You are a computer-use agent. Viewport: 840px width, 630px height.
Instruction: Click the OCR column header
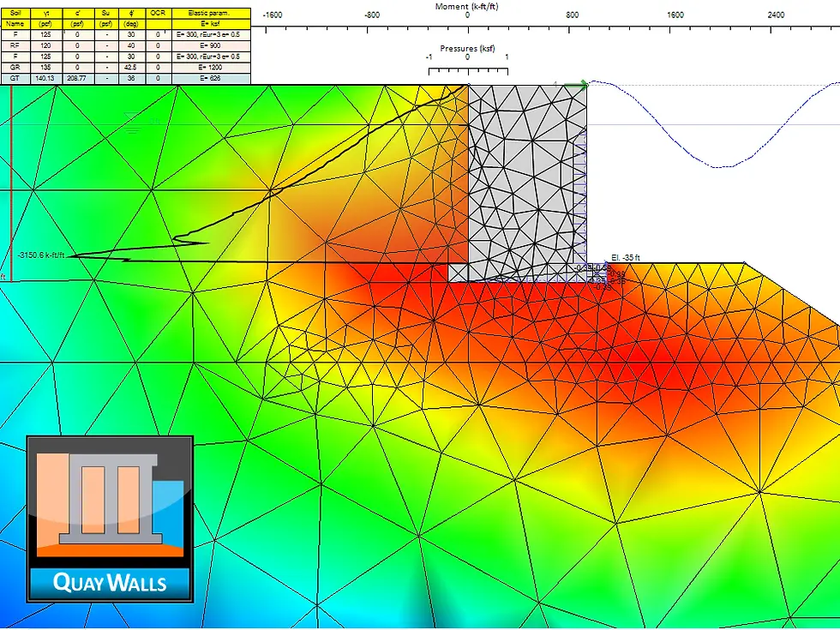pyautogui.click(x=159, y=14)
